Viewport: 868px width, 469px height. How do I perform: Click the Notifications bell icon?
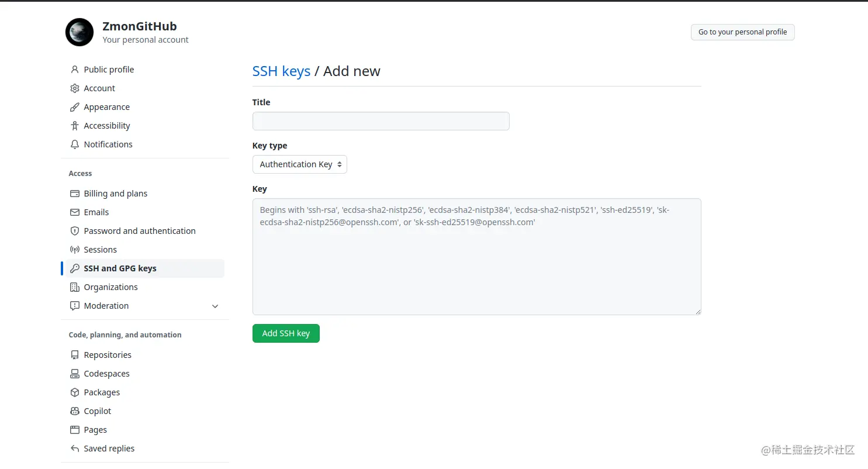(75, 144)
